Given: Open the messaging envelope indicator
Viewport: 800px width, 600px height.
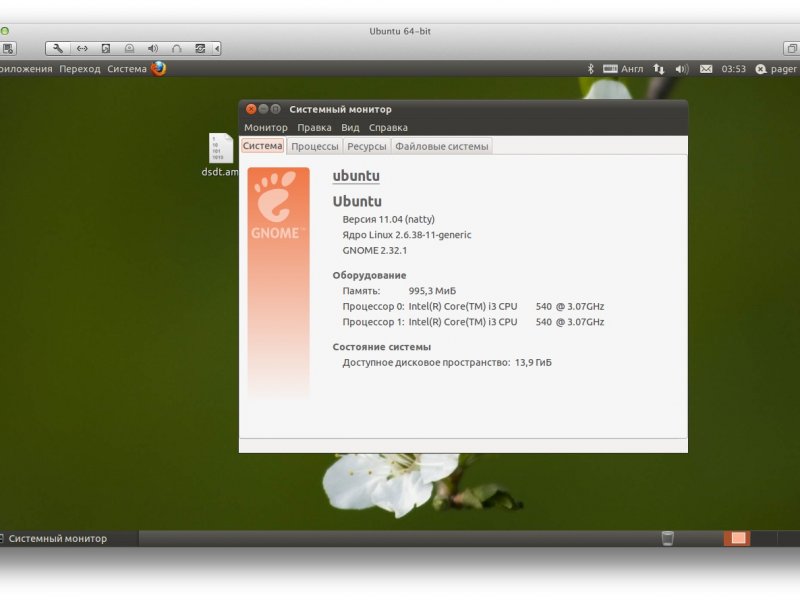Looking at the screenshot, I should click(x=706, y=69).
